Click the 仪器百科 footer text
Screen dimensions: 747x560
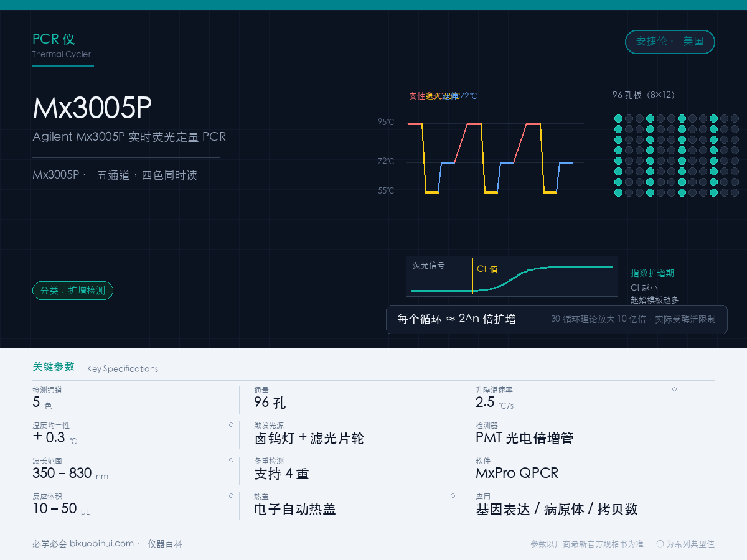(165, 544)
